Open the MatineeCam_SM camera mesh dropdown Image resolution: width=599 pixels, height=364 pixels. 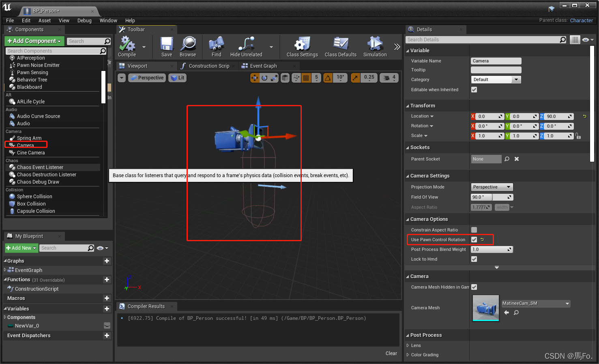click(535, 303)
